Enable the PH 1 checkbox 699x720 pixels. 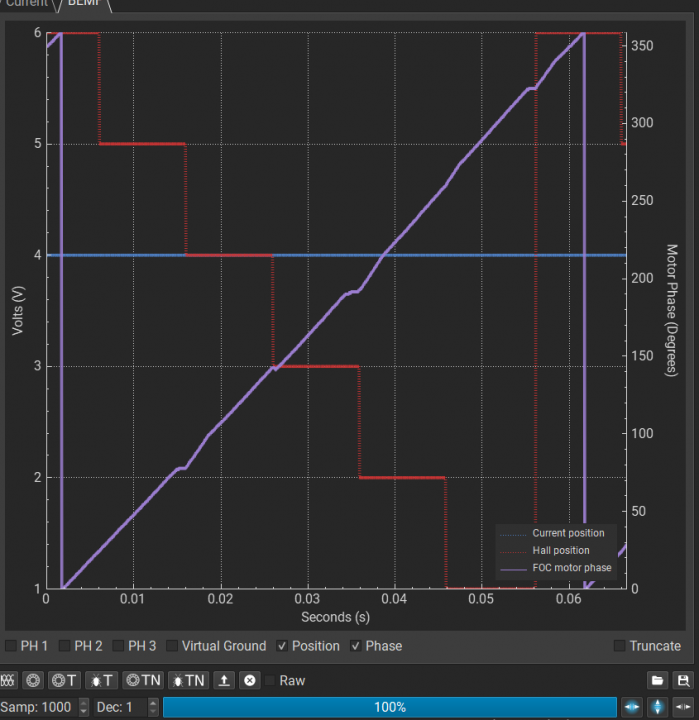pos(11,646)
